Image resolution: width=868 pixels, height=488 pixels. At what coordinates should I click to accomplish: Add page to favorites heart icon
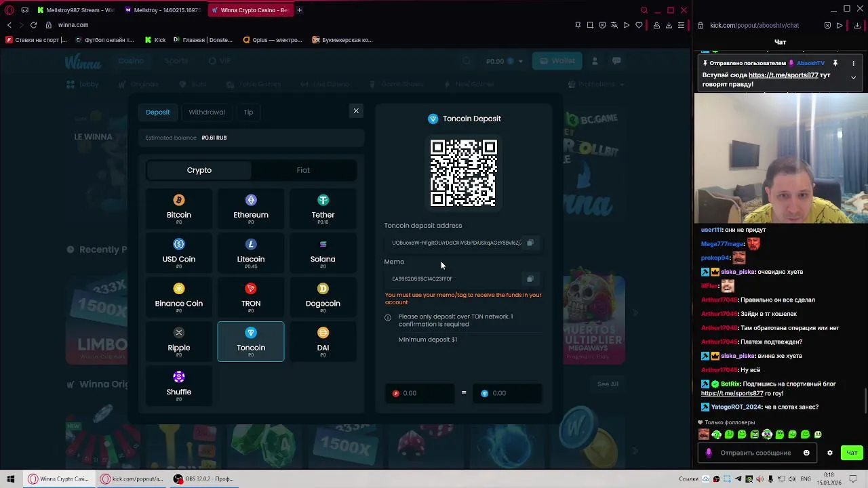[x=639, y=25]
